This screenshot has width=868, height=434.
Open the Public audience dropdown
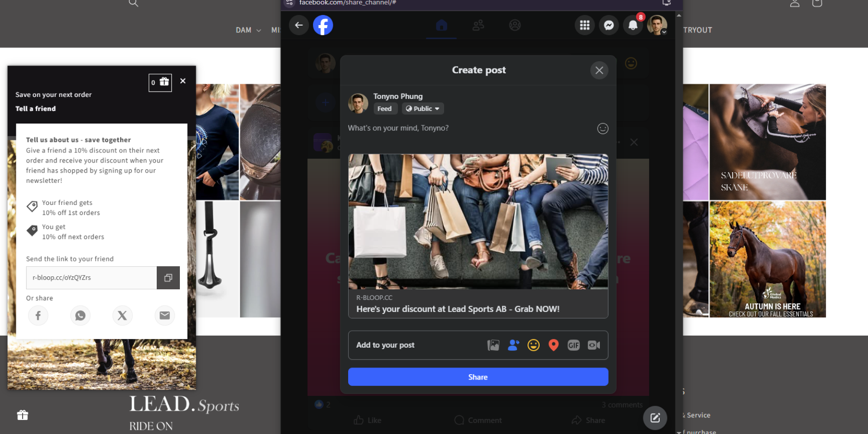[x=422, y=109]
